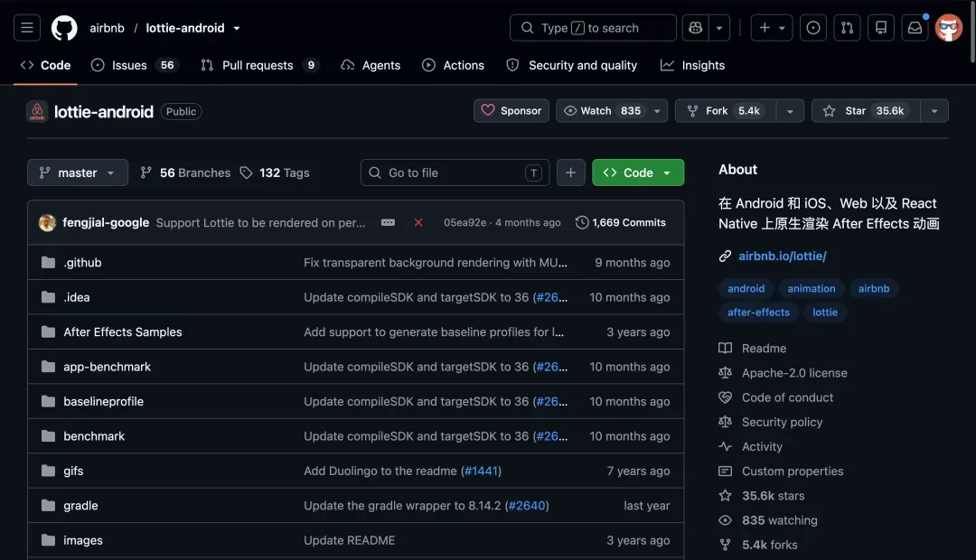Image resolution: width=976 pixels, height=560 pixels.
Task: Open the user avatar menu
Action: tap(949, 28)
